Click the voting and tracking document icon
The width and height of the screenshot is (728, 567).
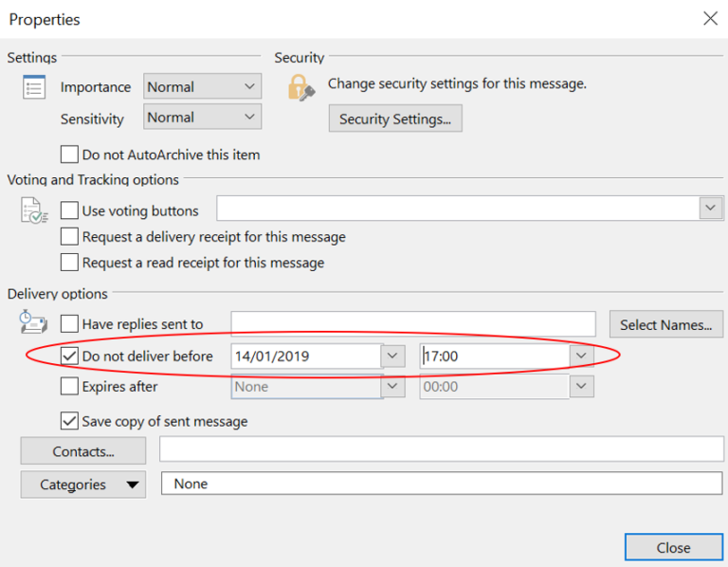(34, 210)
